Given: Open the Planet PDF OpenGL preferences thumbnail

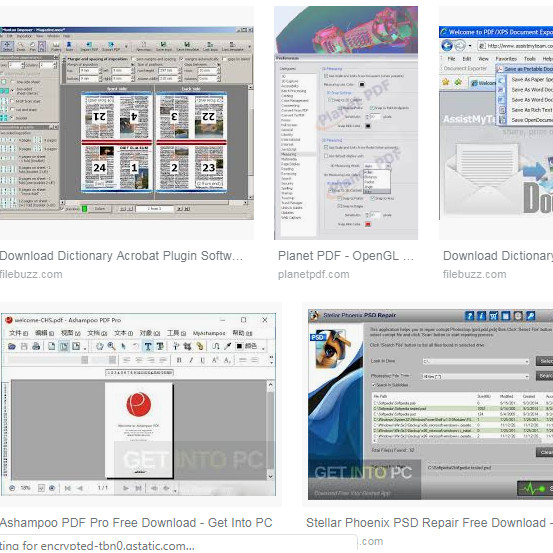Looking at the screenshot, I should click(x=346, y=123).
